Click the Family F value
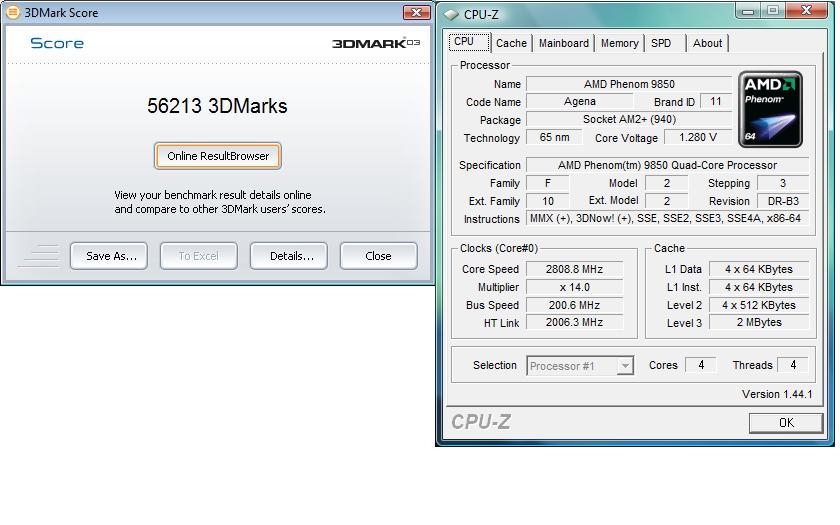 (x=548, y=183)
